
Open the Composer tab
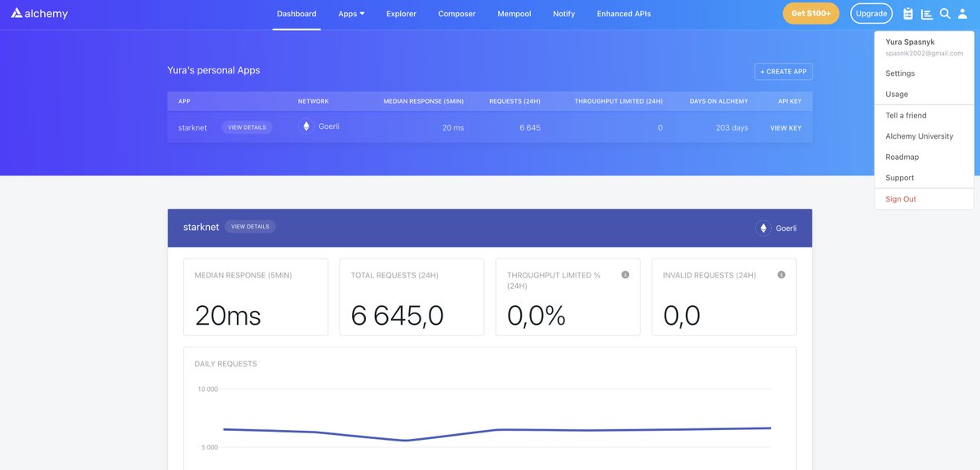pyautogui.click(x=457, y=14)
